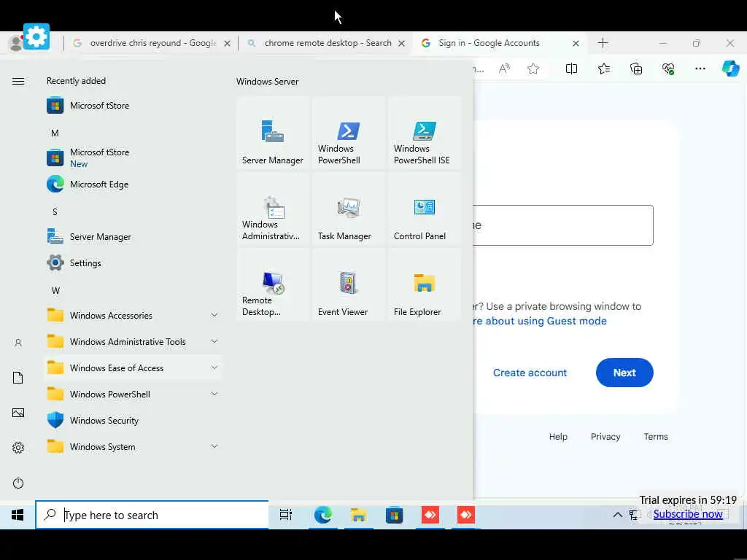
Task: Open the Edge Favorites list icon
Action: 603,69
